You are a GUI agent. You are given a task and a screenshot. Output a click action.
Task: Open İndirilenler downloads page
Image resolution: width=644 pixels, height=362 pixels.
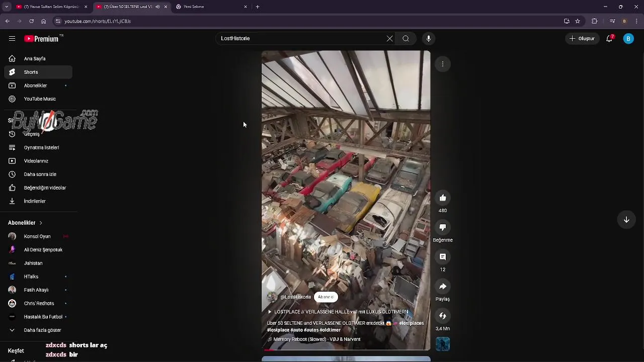(x=38, y=201)
